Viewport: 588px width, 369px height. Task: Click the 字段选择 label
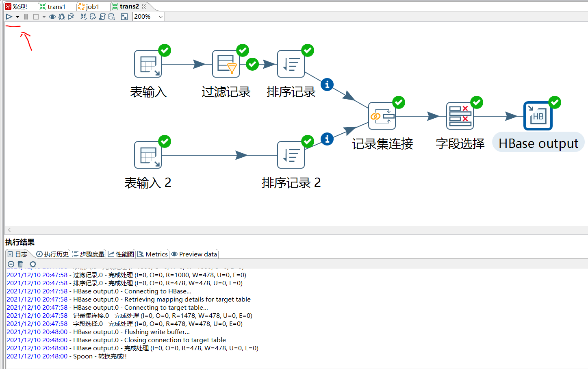click(x=460, y=143)
